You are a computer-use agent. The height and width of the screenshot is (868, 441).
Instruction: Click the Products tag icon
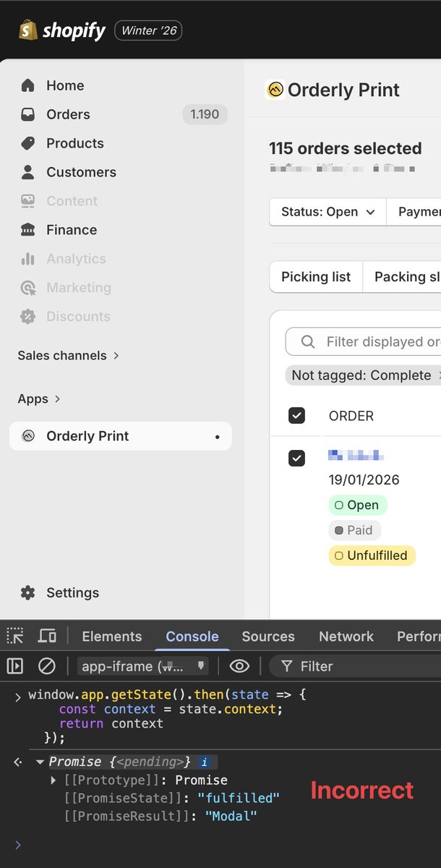click(28, 143)
